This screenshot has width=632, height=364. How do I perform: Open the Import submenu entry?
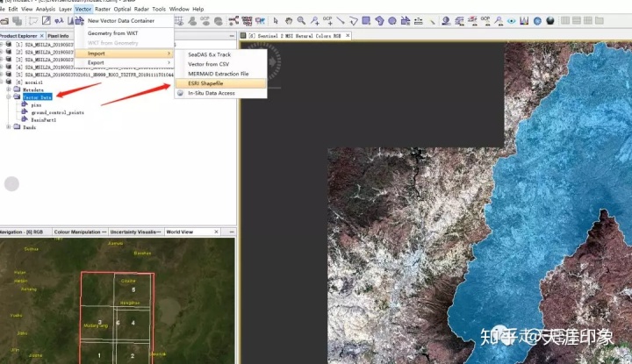point(124,54)
